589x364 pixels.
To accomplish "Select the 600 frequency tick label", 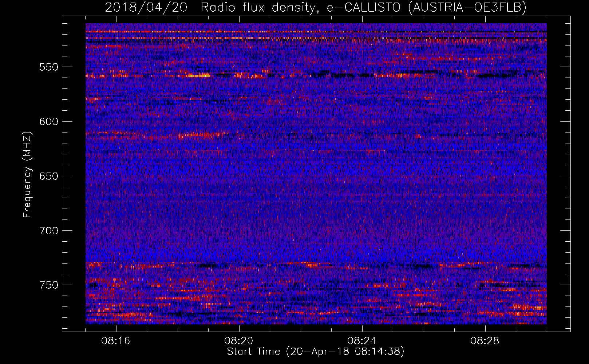I will click(49, 122).
